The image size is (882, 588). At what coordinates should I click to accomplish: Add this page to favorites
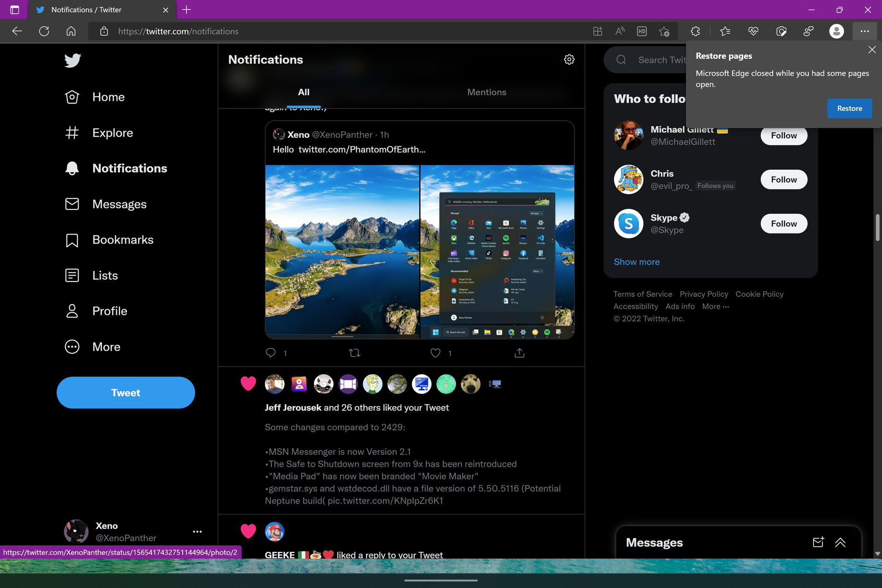coord(664,31)
